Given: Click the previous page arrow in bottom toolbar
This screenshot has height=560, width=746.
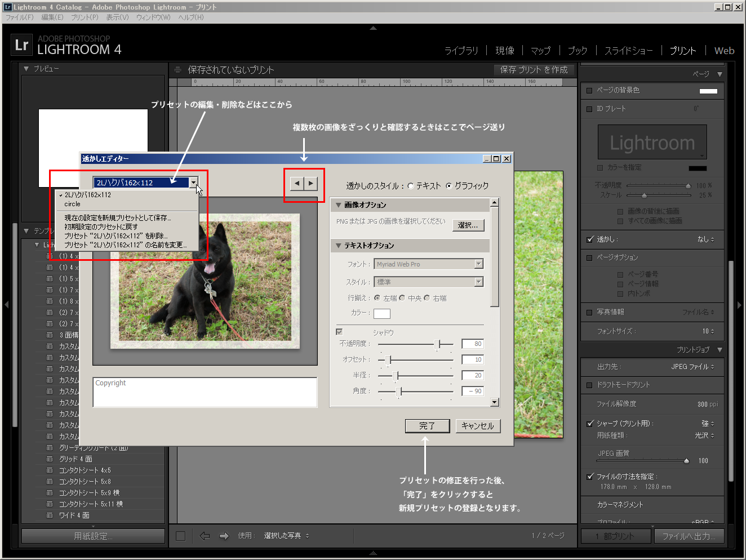Looking at the screenshot, I should click(x=205, y=536).
